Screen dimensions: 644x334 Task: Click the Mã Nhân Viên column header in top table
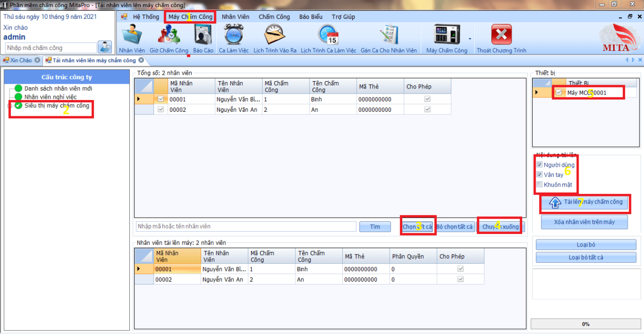point(191,87)
